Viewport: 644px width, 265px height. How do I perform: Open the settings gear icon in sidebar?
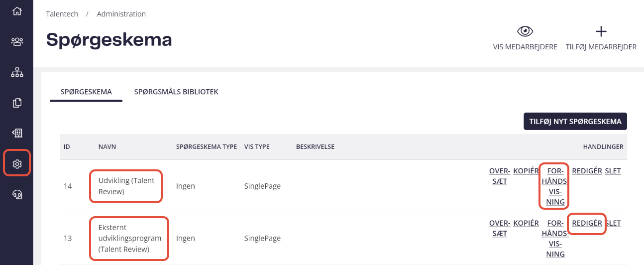17,163
